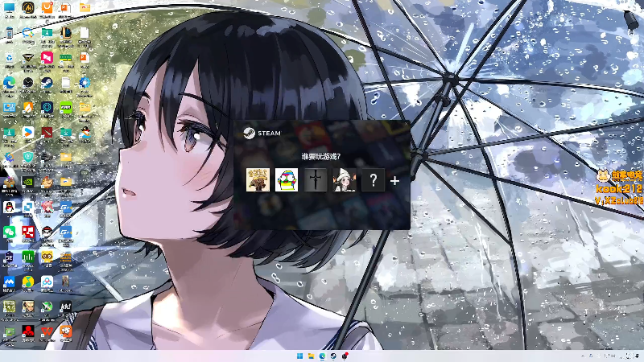Open the blue gear desktop icon
The image size is (644, 362).
point(85,83)
